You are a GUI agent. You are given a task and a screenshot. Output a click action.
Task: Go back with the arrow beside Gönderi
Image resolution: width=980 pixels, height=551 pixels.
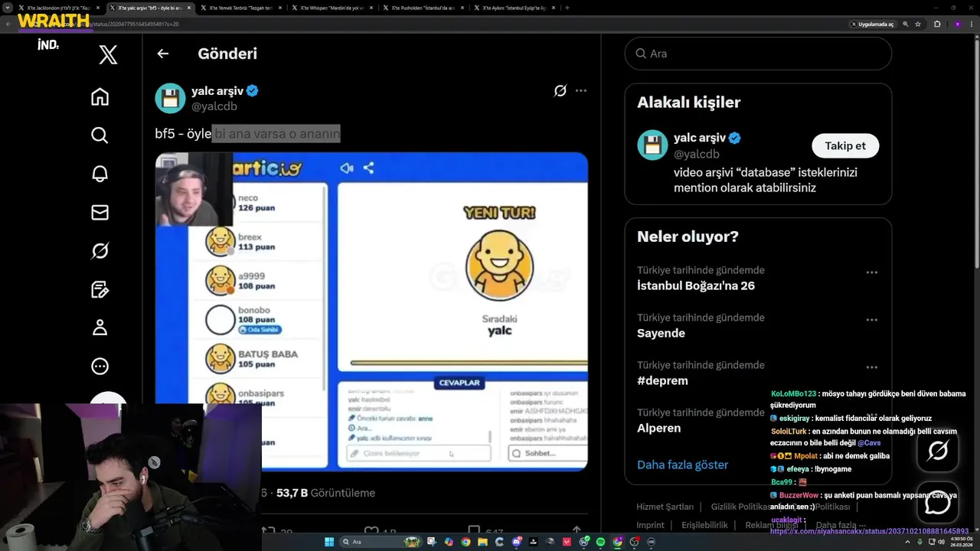coord(162,54)
